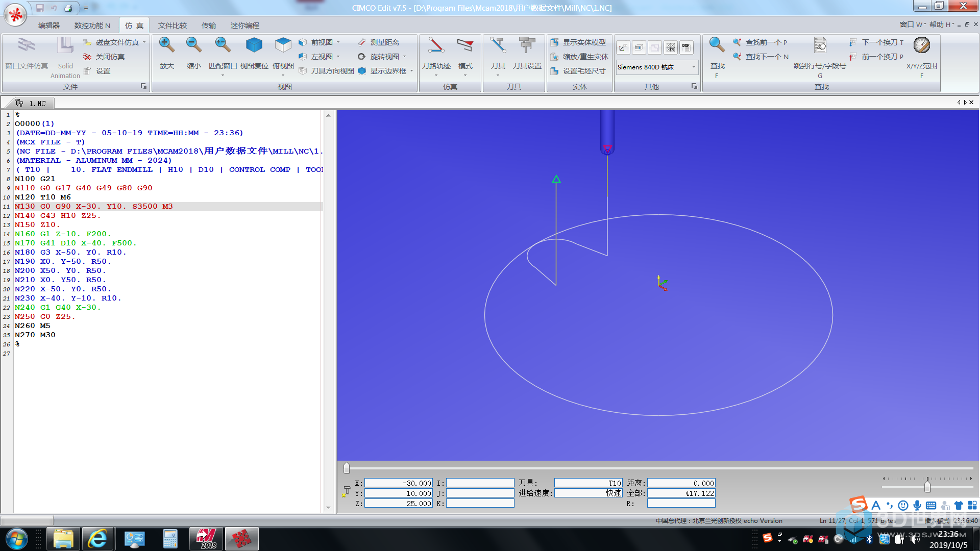Select line N160 G1 Z-10. F200.
The width and height of the screenshot is (980, 551).
(x=63, y=234)
